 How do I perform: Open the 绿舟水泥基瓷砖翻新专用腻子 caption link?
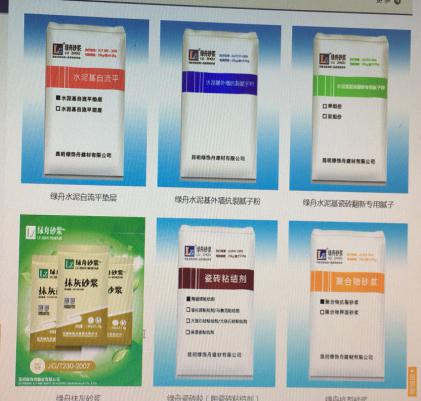click(348, 203)
